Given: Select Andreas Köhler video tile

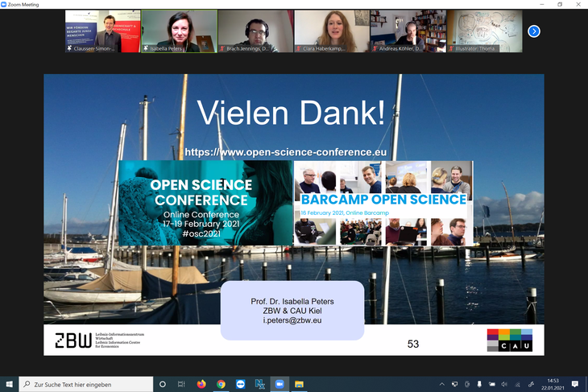Looking at the screenshot, I should coord(408,31).
